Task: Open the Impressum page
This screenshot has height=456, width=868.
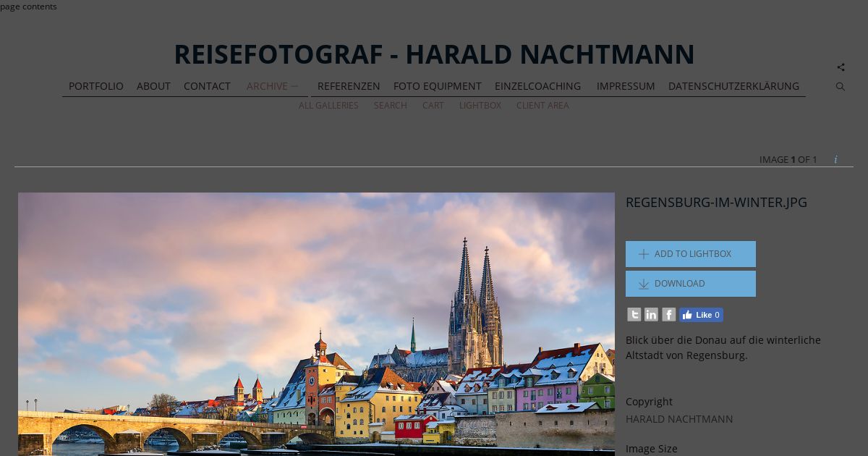Action: (626, 86)
